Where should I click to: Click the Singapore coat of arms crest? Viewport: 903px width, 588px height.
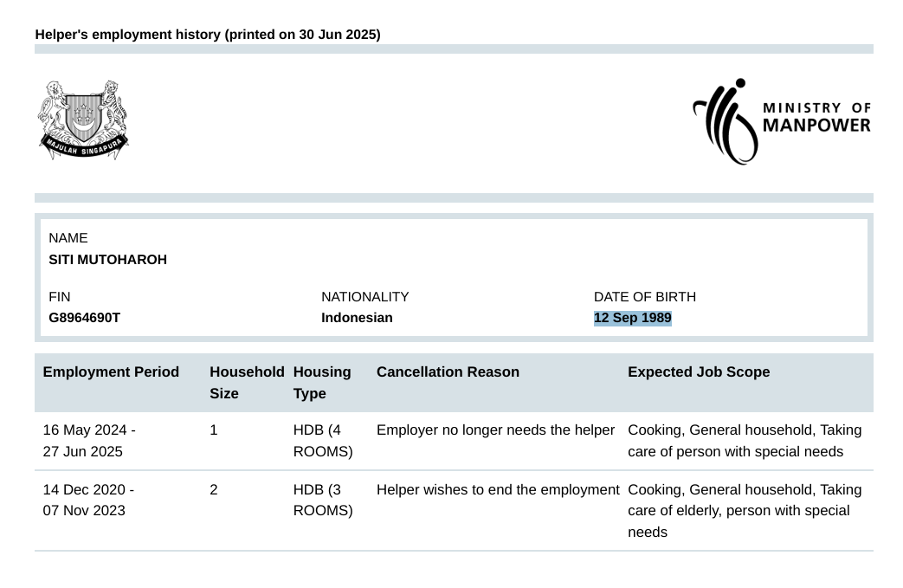point(83,120)
